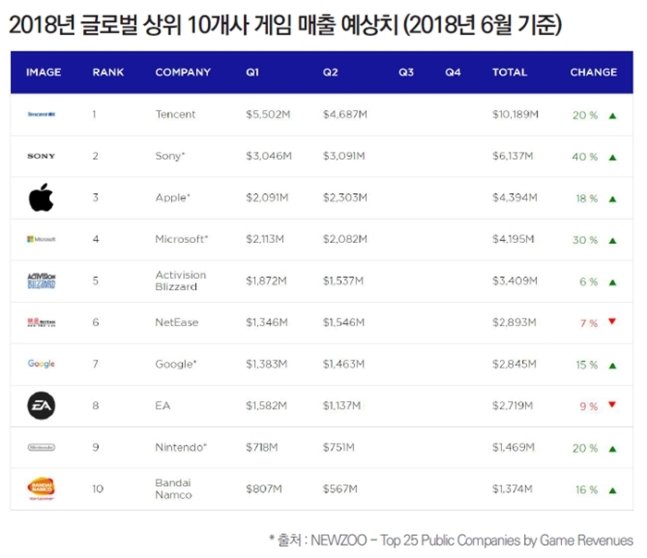Screen dimensions: 647x558
Task: Click Tencent total $10,189M
Action: click(x=515, y=114)
